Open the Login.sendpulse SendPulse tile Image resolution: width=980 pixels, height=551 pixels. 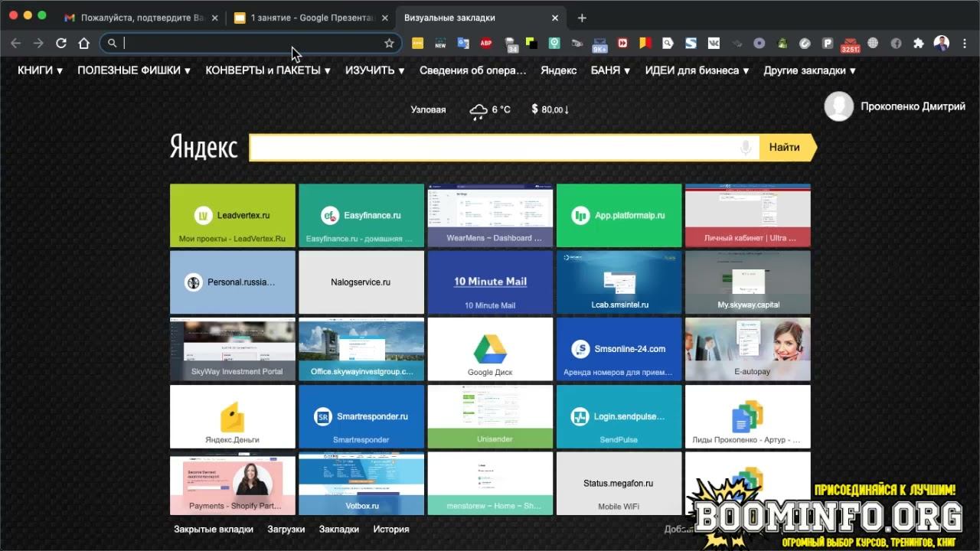(619, 416)
